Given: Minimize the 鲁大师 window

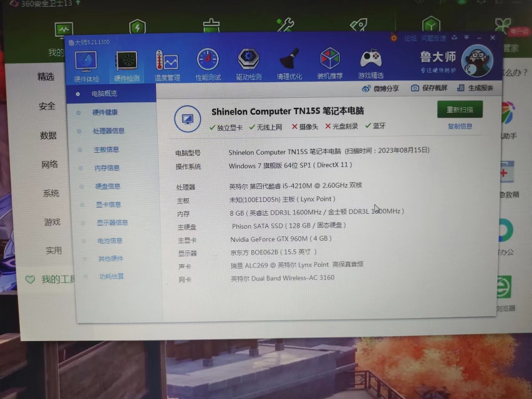Looking at the screenshot, I should (479, 37).
